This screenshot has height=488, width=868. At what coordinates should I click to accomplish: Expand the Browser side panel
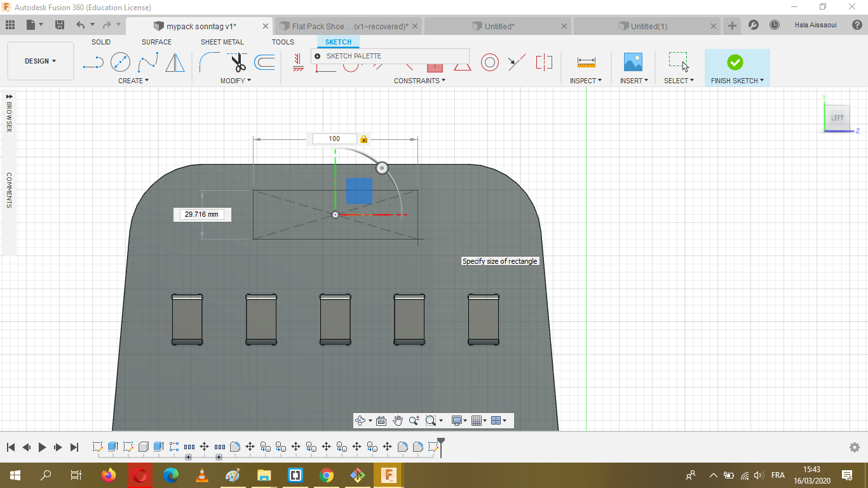point(9,97)
